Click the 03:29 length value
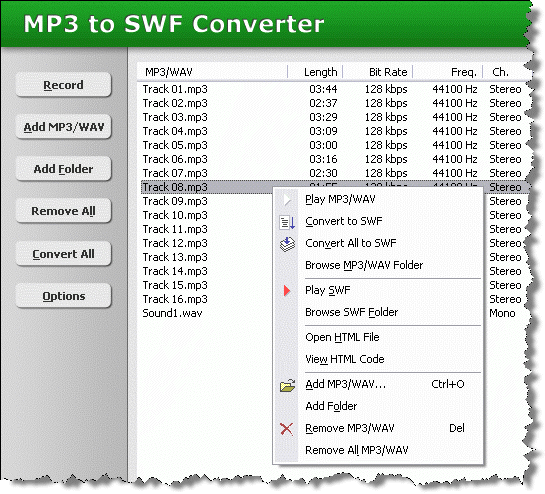The height and width of the screenshot is (494, 545). click(x=323, y=117)
